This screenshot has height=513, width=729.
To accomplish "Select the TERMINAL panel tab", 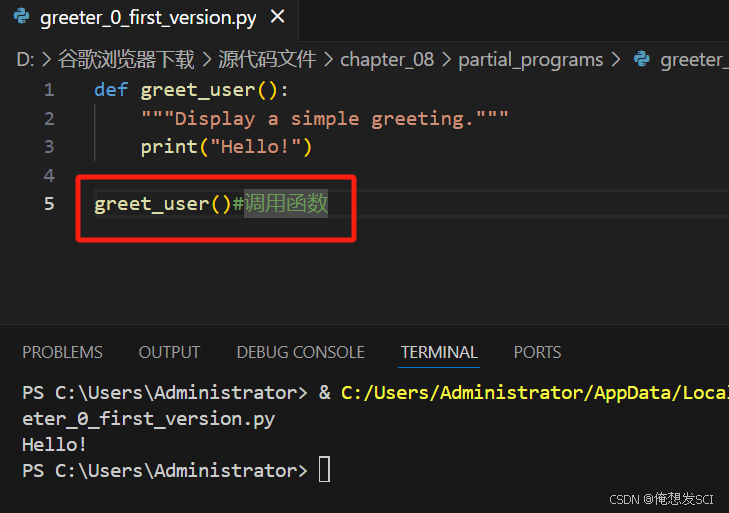I will tap(439, 353).
